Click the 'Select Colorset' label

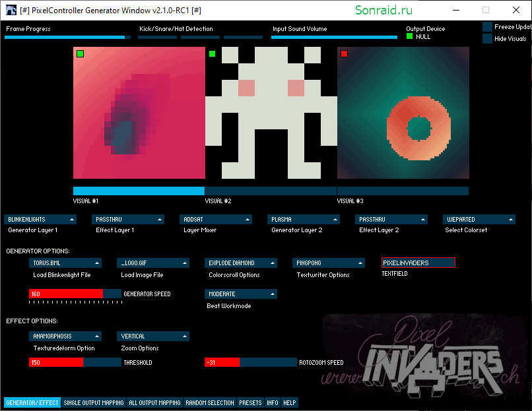click(466, 230)
